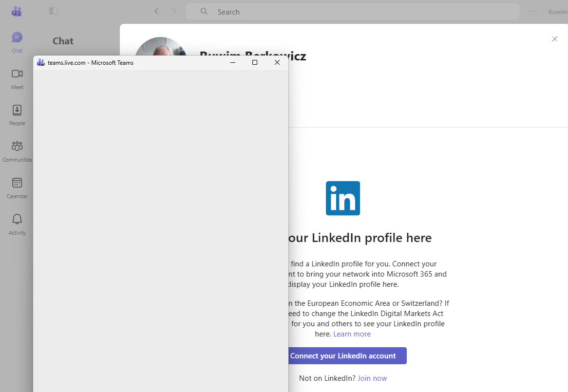Go back using the left arrow
The height and width of the screenshot is (392, 568).
(x=156, y=11)
